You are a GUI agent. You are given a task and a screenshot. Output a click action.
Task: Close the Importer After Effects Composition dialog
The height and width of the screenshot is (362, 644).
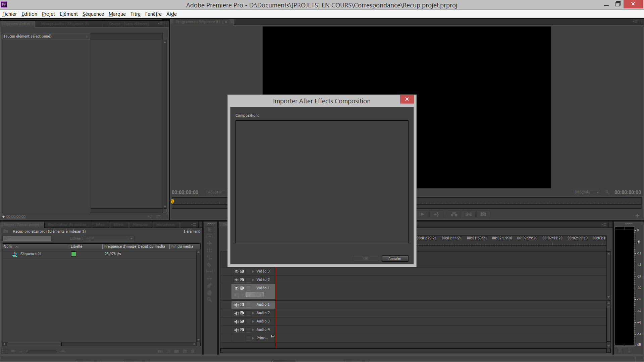pos(407,99)
